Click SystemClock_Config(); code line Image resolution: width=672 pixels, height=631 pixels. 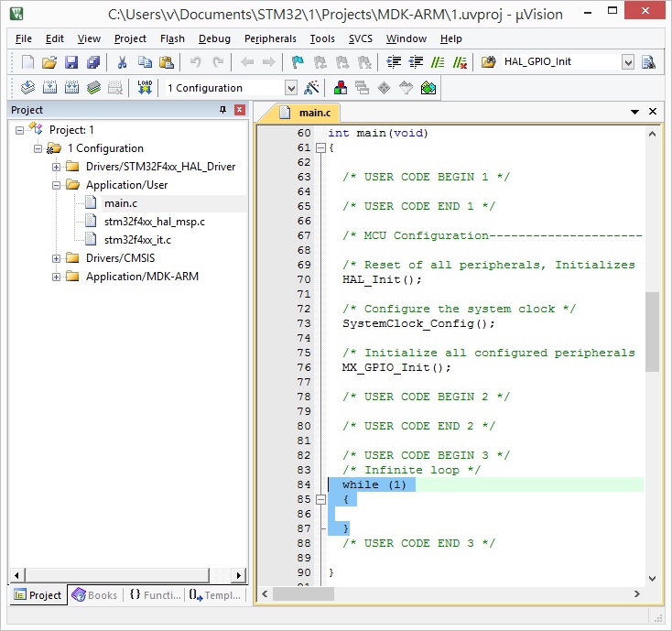[x=418, y=323]
